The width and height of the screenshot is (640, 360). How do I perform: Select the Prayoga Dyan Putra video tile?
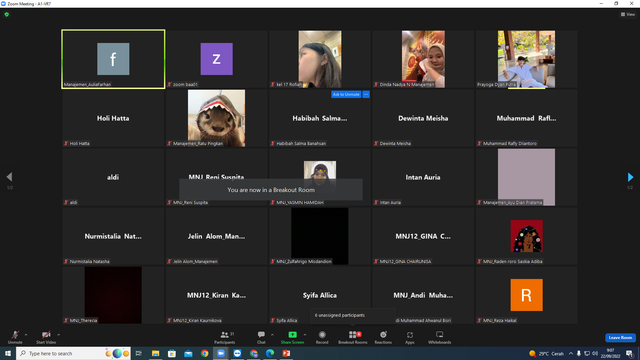[x=527, y=59]
